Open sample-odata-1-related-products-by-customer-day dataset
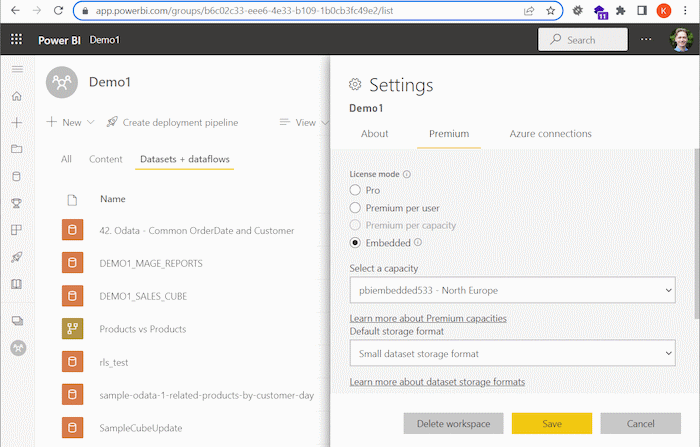The height and width of the screenshot is (447, 700). click(x=206, y=395)
